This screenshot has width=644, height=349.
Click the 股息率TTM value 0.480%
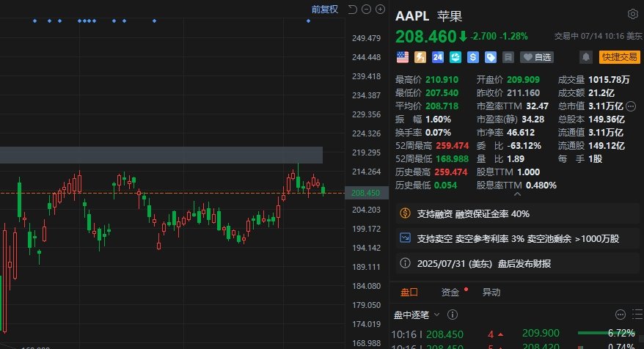coord(541,185)
